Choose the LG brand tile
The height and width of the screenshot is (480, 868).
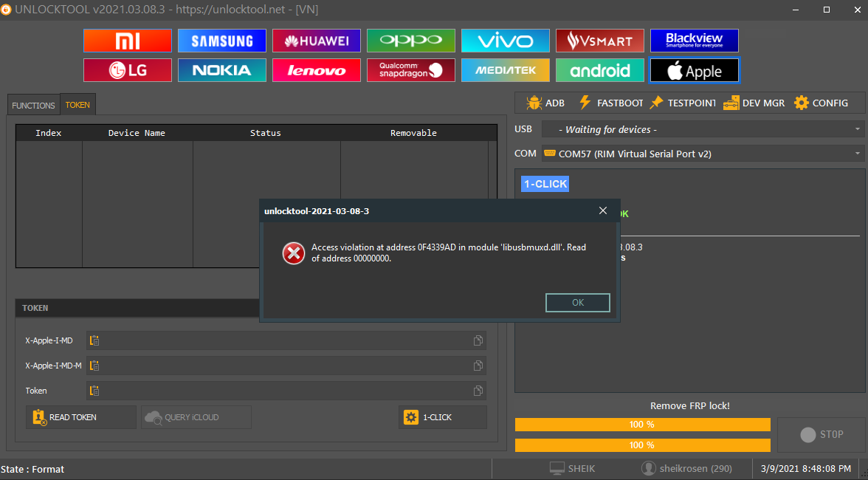point(127,70)
